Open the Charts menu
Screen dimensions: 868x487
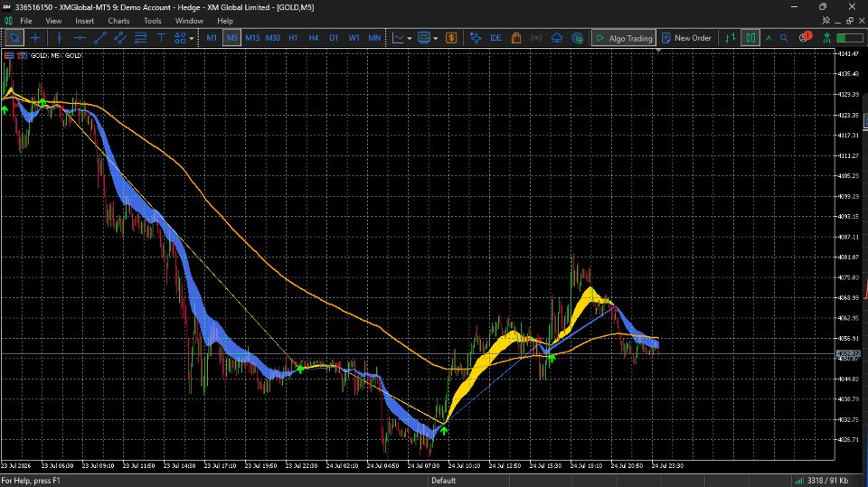(x=118, y=21)
